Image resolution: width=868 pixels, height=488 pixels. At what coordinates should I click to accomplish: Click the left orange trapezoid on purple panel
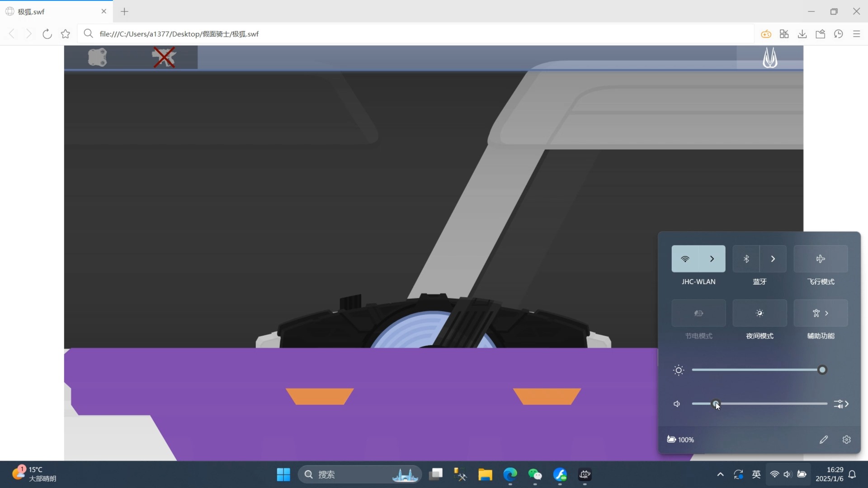coord(320,397)
